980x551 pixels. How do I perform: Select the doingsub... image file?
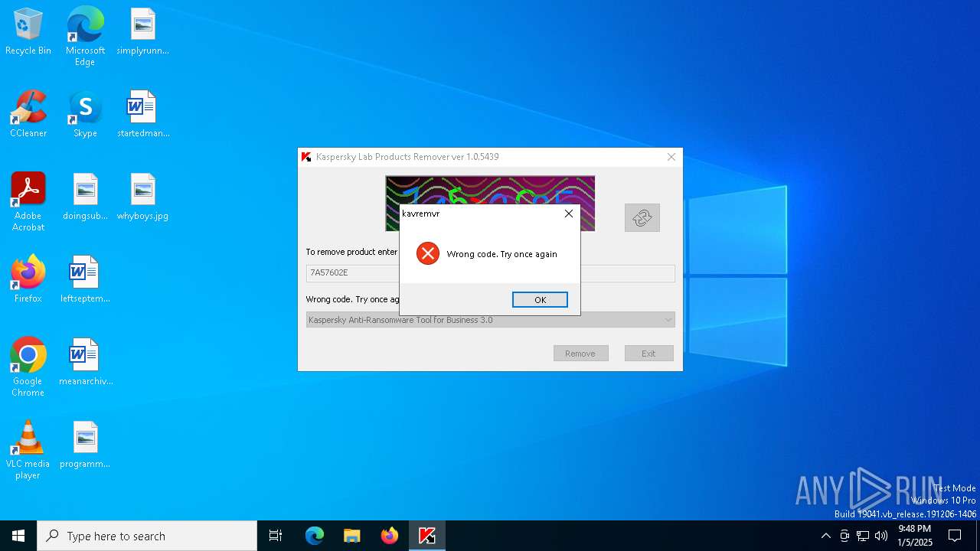pyautogui.click(x=85, y=197)
